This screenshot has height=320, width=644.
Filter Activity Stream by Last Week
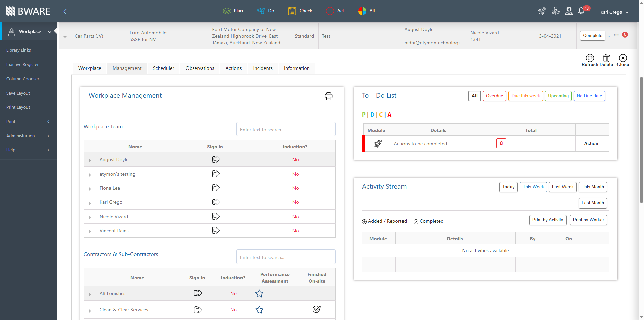tap(563, 187)
